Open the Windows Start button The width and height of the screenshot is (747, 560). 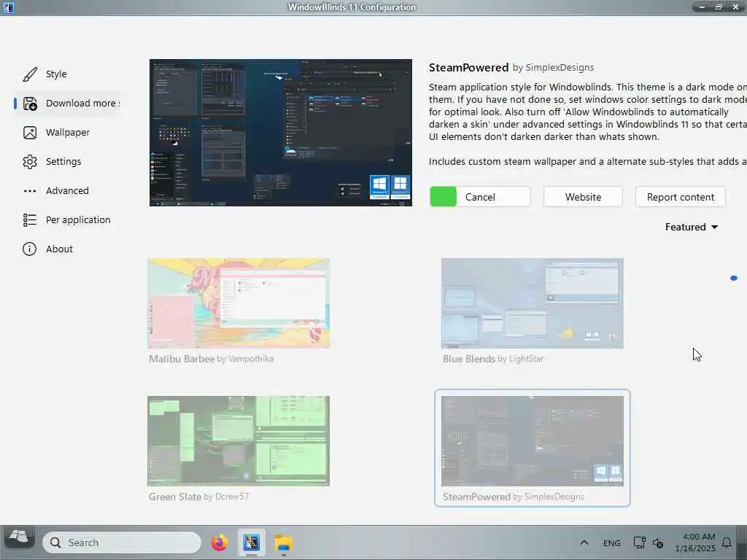[19, 539]
